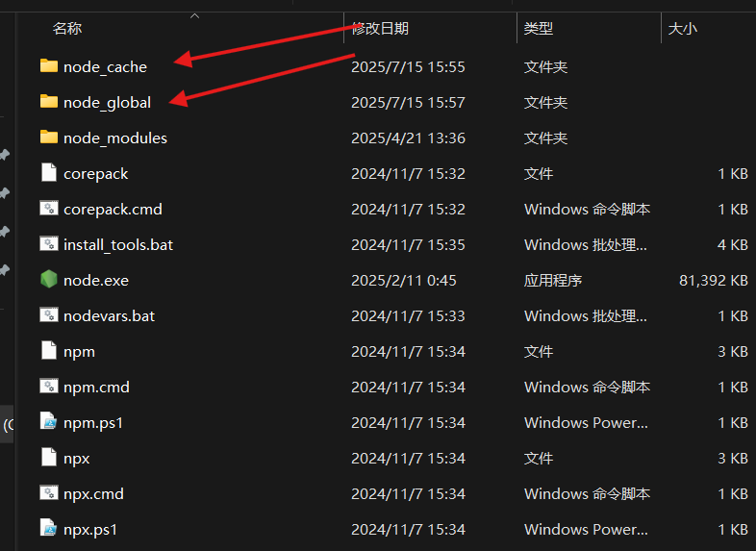Select the file name node_cache
The width and height of the screenshot is (756, 551).
click(x=105, y=66)
